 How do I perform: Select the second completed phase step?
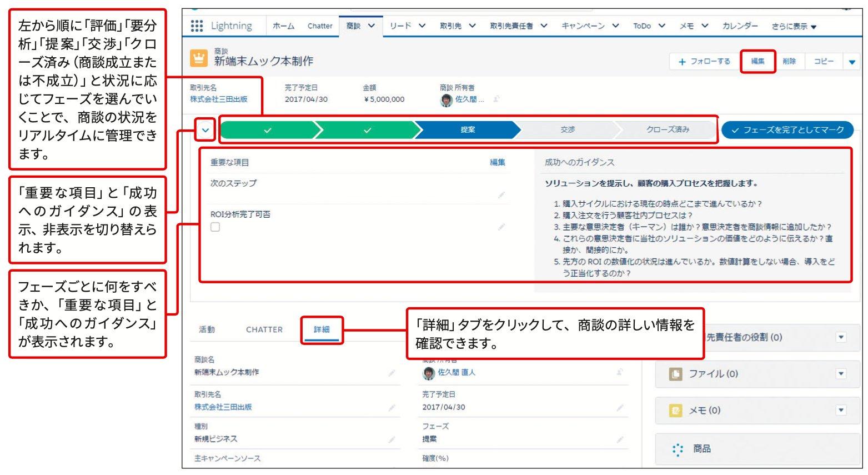(367, 130)
